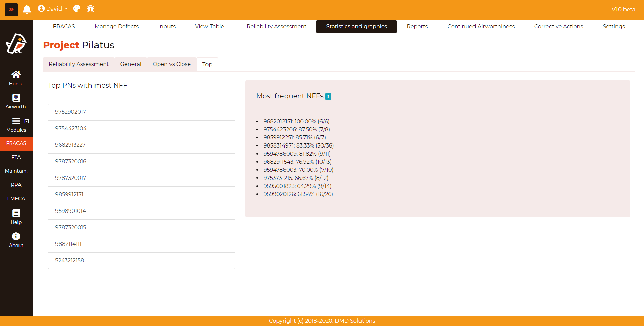
Task: Select the FTA module link
Action: (x=16, y=157)
